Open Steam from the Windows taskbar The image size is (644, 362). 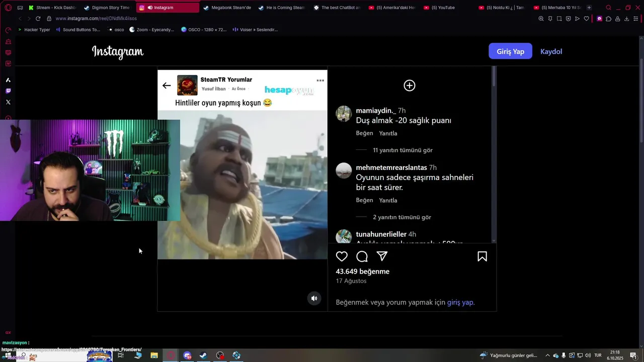coord(203,355)
